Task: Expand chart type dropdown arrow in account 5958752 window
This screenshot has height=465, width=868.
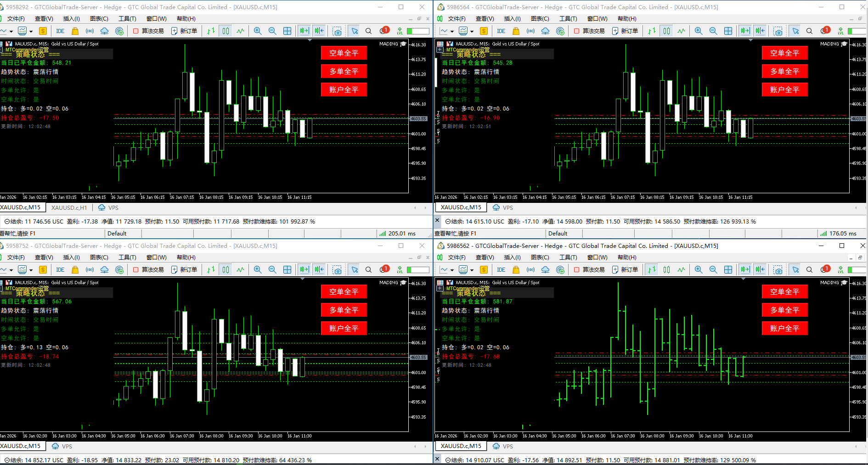Action: 11,270
